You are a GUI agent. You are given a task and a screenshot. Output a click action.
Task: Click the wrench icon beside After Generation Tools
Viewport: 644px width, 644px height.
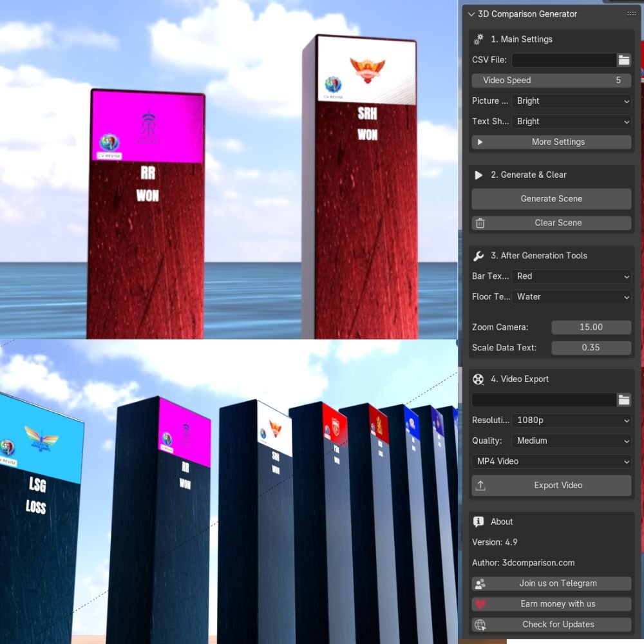tap(477, 256)
